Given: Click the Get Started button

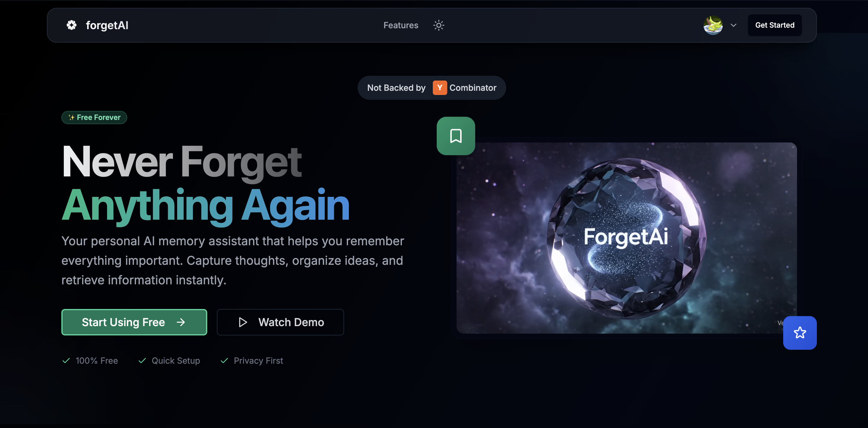Looking at the screenshot, I should point(774,25).
